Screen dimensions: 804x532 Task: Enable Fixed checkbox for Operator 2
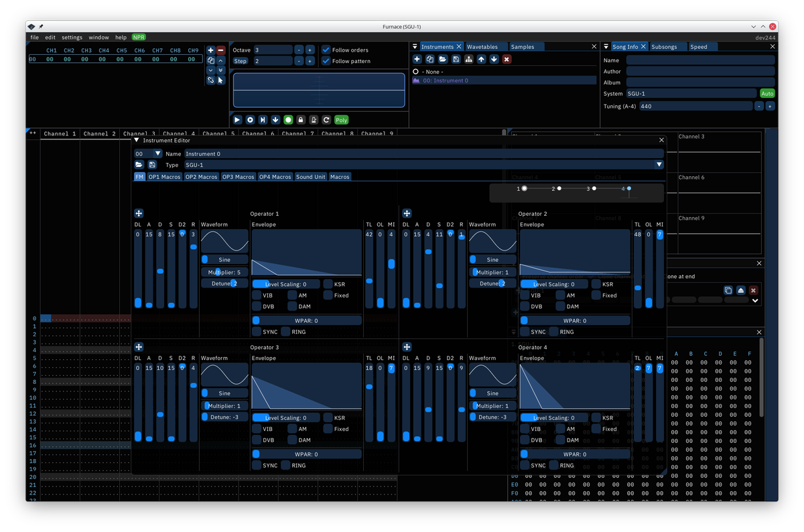(596, 295)
